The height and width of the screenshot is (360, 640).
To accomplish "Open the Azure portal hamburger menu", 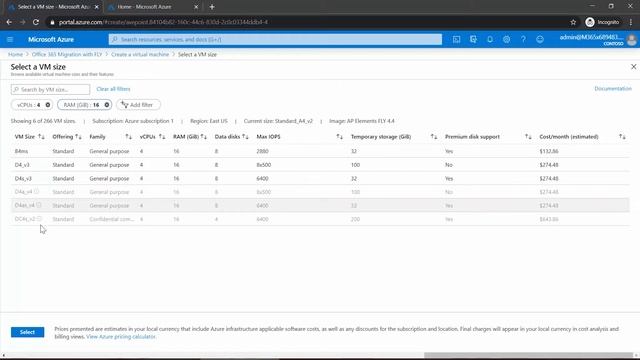I will 10,40.
